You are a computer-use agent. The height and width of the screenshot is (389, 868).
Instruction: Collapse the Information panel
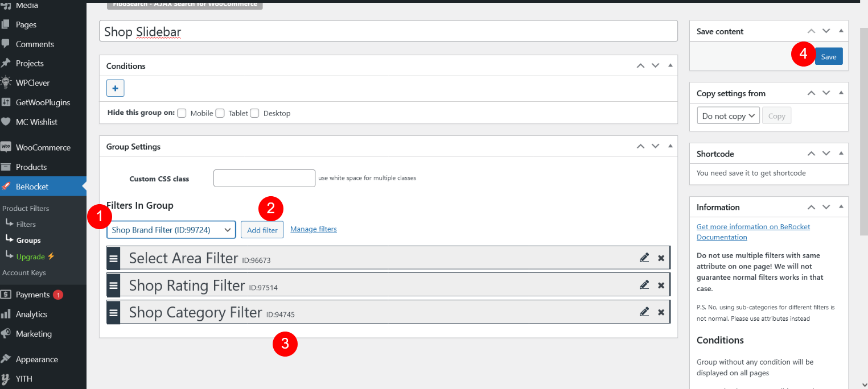pos(841,207)
